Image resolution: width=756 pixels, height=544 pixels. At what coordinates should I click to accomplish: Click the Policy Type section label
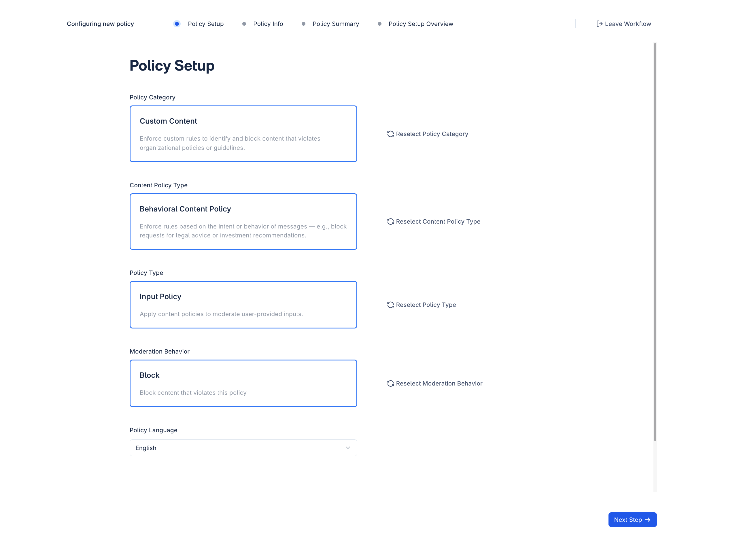pyautogui.click(x=146, y=273)
